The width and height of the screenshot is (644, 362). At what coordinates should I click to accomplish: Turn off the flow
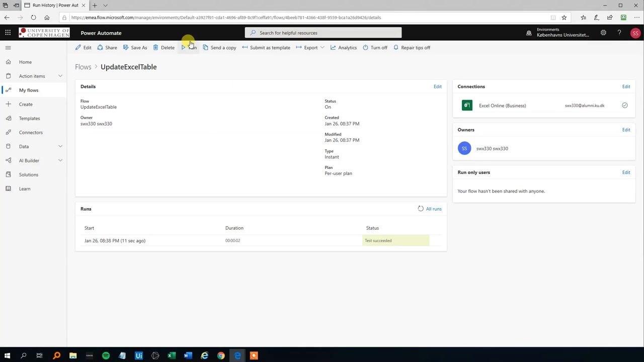(x=375, y=48)
